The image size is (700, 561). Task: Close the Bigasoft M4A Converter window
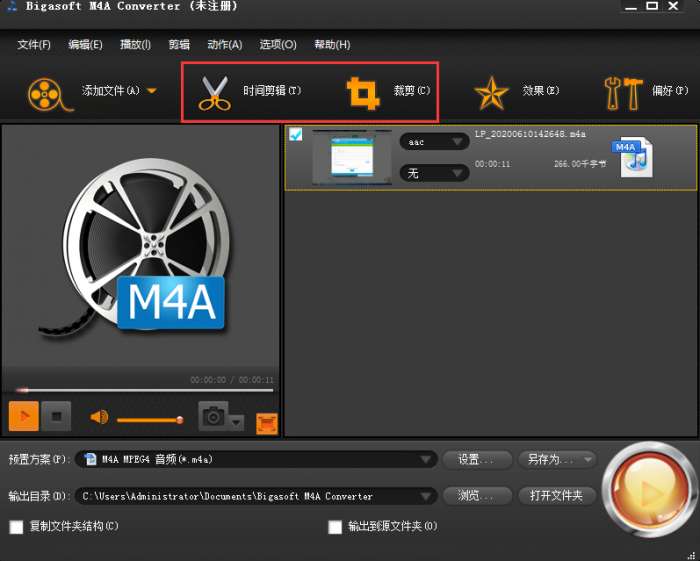673,6
